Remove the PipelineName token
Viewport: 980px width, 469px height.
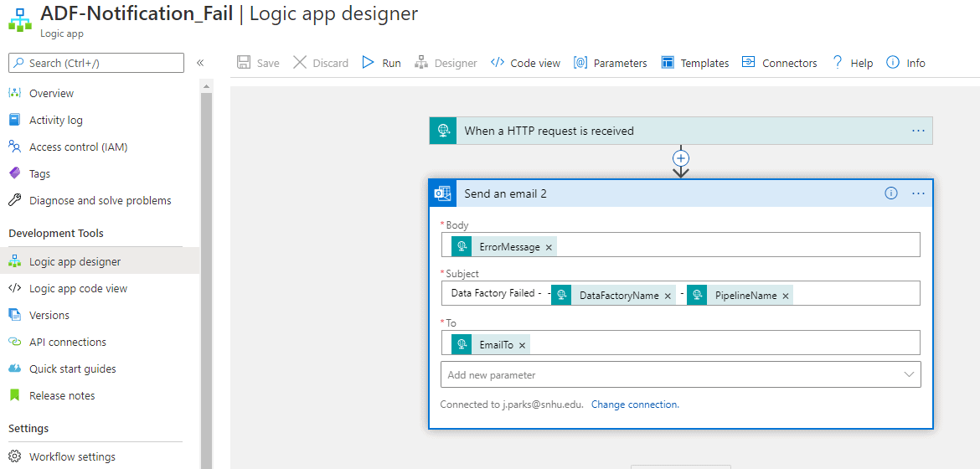point(786,296)
